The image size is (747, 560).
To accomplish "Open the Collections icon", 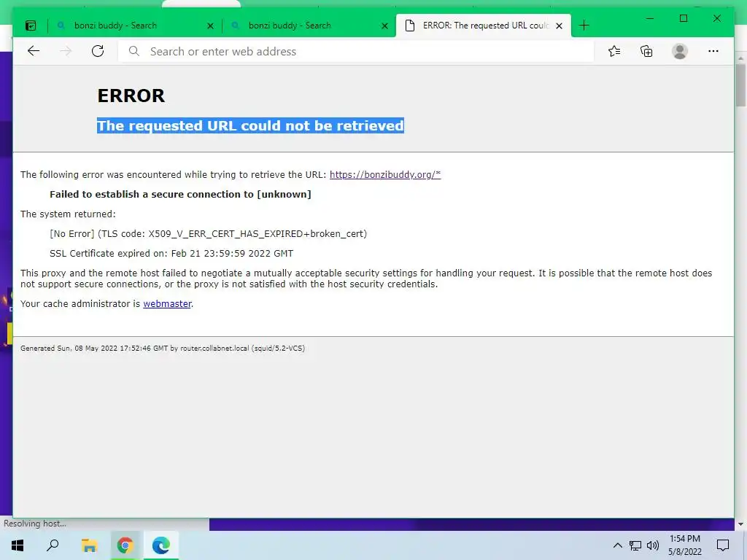I will tap(646, 51).
